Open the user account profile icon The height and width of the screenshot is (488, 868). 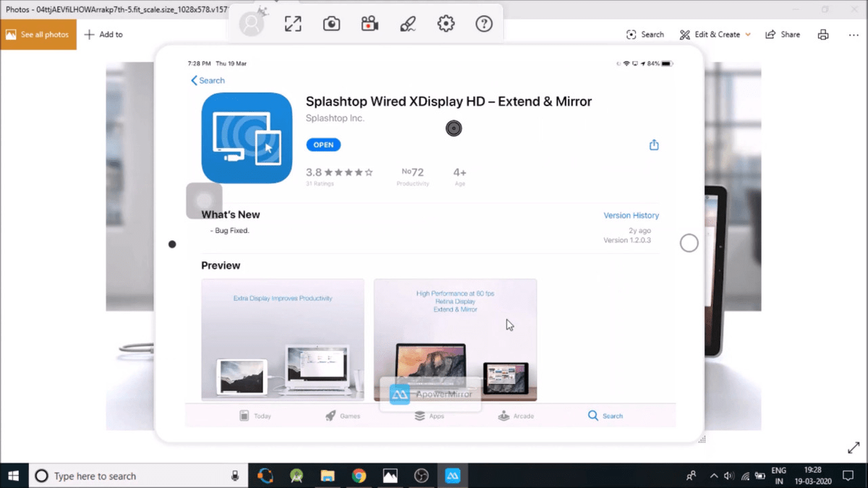tap(252, 24)
